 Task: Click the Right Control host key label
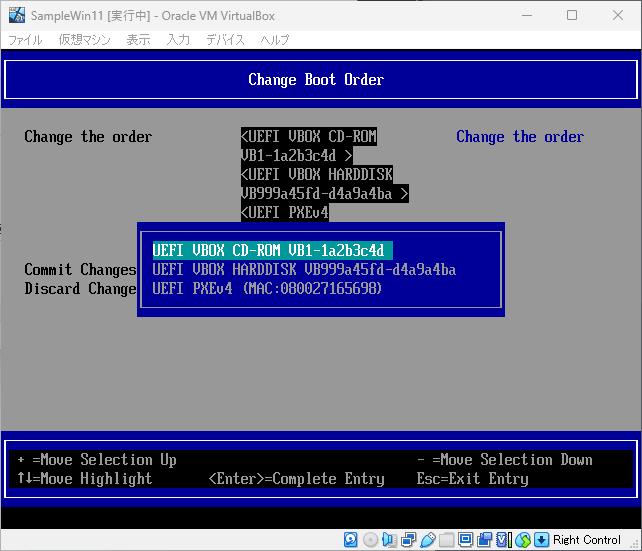(587, 540)
